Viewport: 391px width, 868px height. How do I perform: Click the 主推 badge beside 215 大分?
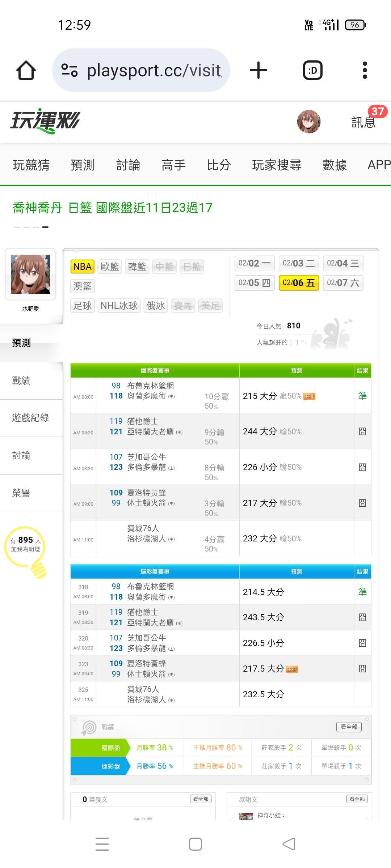[x=309, y=397]
